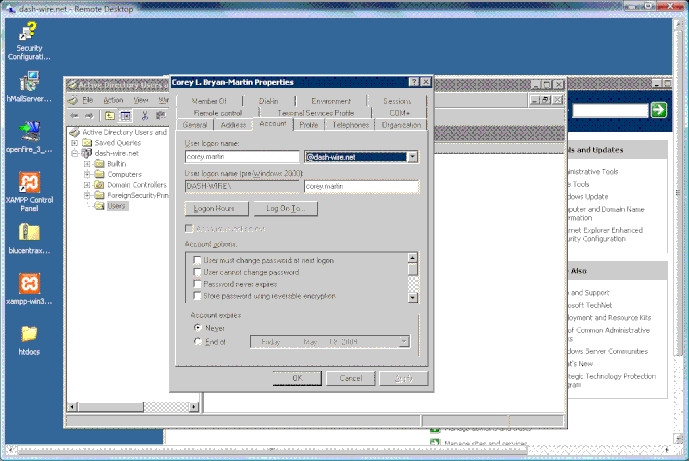Click the Apply button in Properties dialog
This screenshot has height=461, width=689.
click(x=404, y=378)
